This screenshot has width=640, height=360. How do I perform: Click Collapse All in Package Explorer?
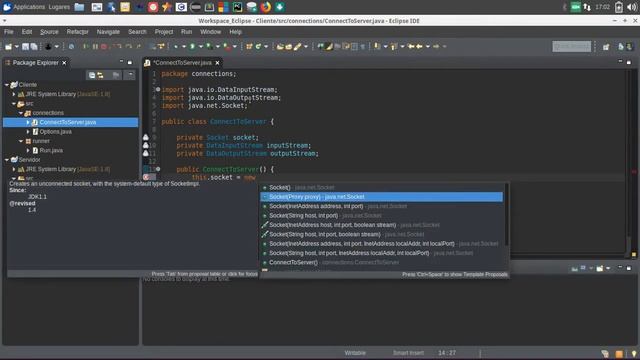coord(92,75)
